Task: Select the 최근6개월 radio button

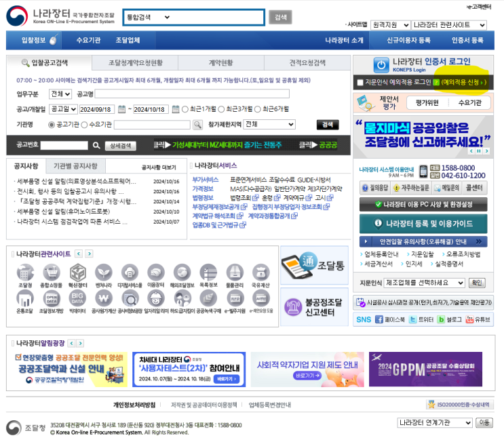Action: (258, 109)
